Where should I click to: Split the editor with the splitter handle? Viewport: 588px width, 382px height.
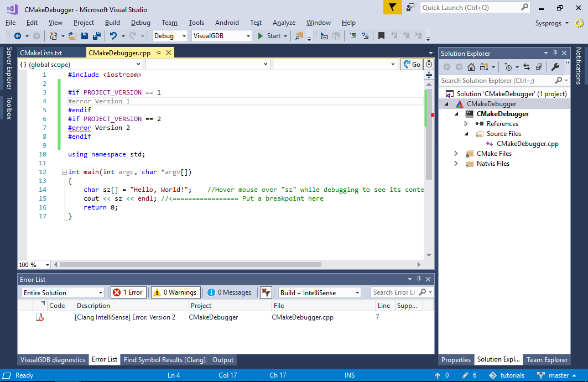pos(429,75)
